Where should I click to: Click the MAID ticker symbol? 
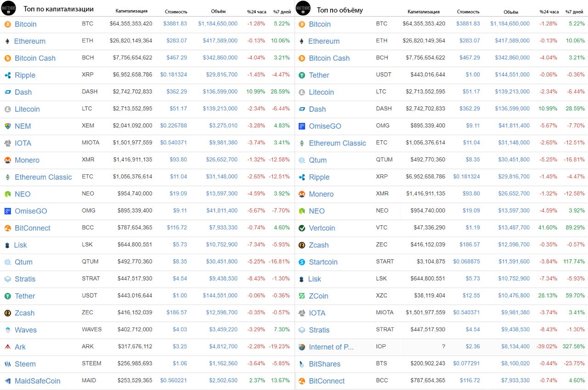[89, 380]
